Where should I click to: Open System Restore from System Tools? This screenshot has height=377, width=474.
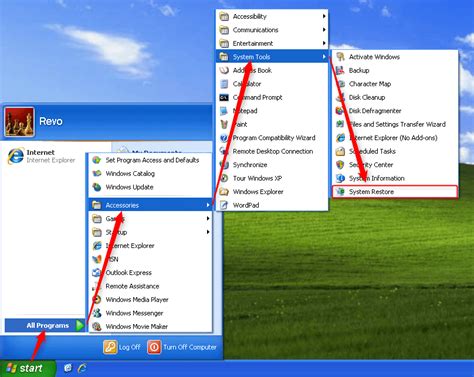click(x=395, y=192)
